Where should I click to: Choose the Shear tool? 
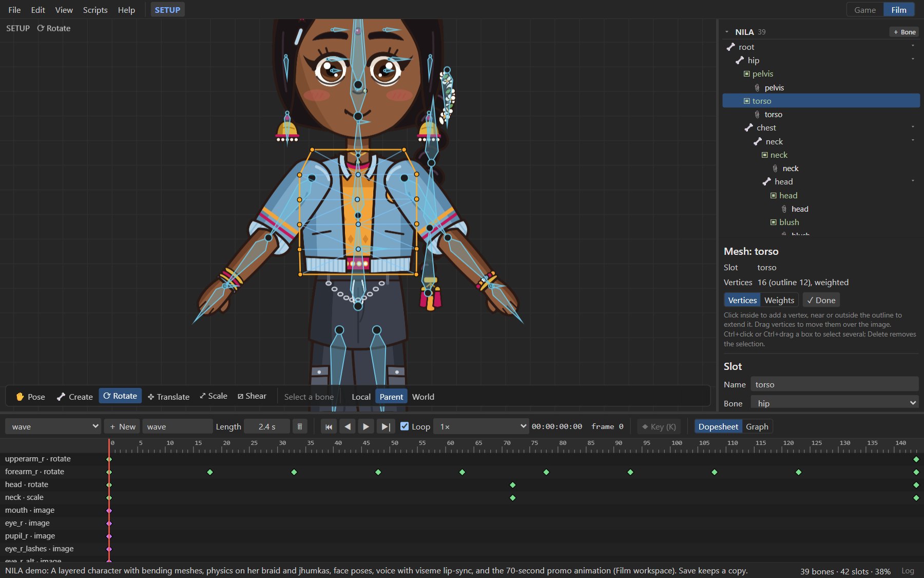[252, 396]
